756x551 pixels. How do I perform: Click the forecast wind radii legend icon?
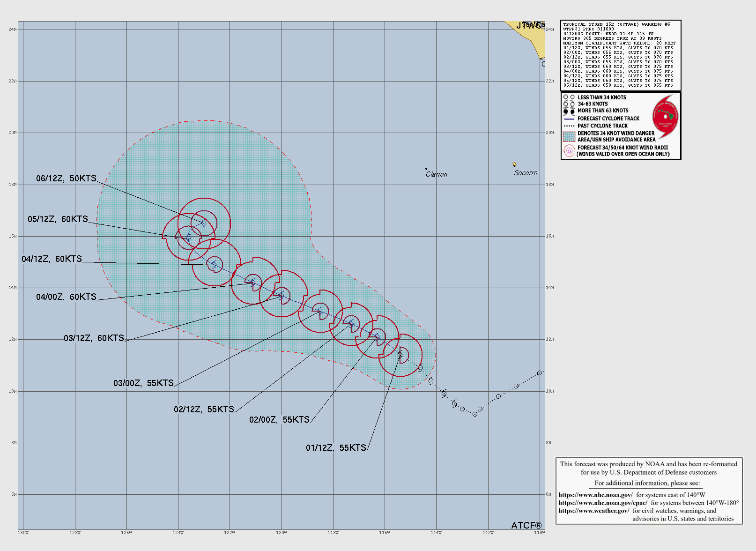coord(569,151)
